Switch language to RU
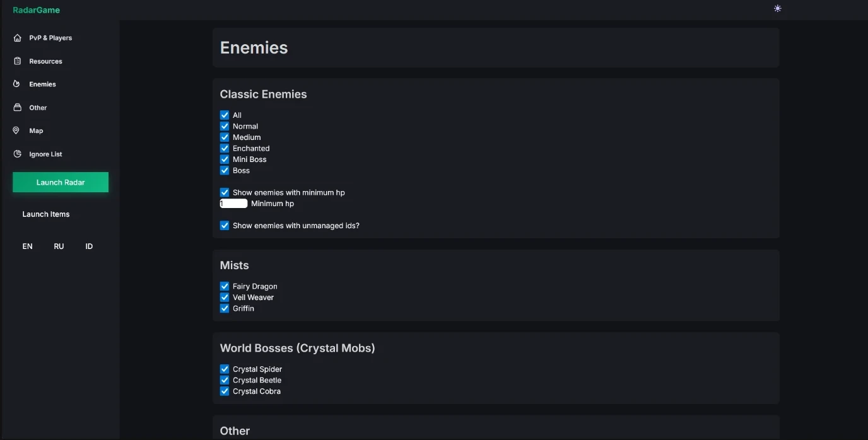 (59, 246)
